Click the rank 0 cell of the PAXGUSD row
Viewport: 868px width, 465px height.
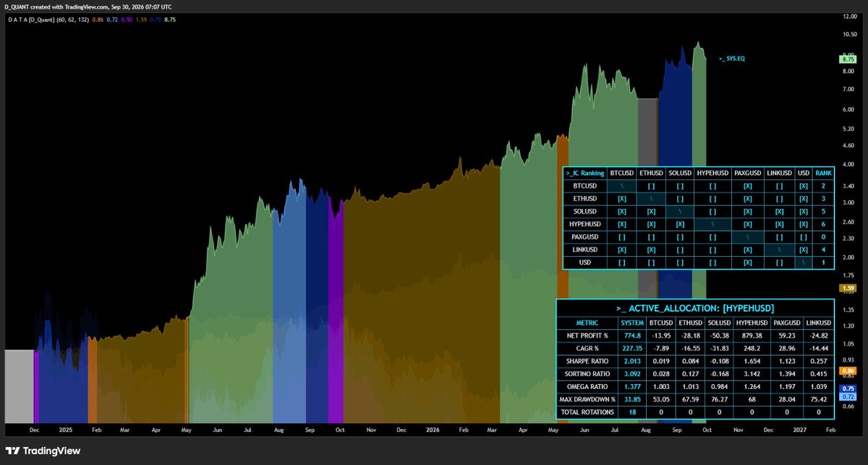pyautogui.click(x=823, y=236)
